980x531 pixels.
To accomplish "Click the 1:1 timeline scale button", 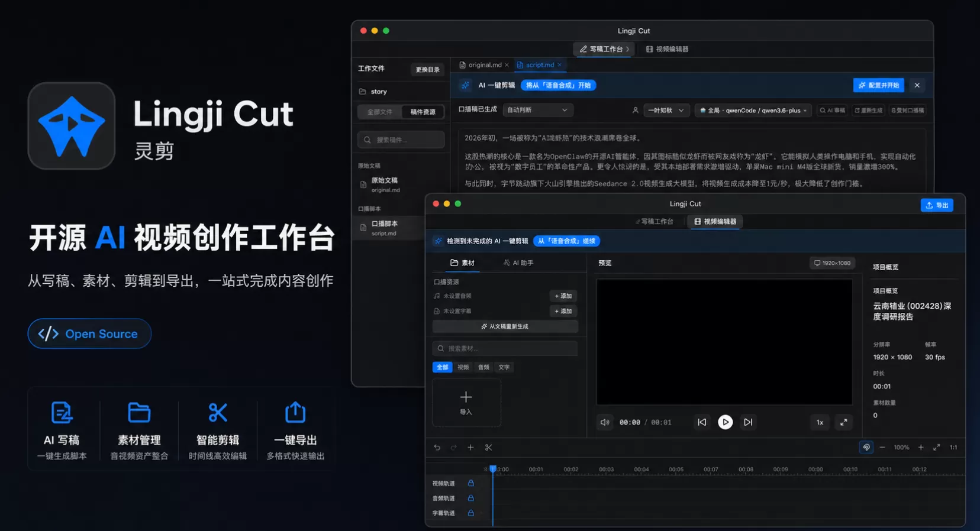I will pos(953,448).
